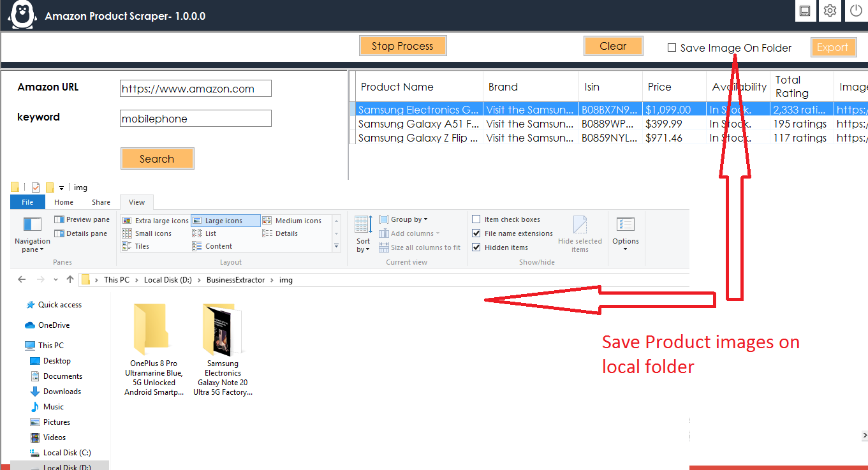Switch to the Home ribbon tab
The image size is (868, 470).
click(64, 202)
